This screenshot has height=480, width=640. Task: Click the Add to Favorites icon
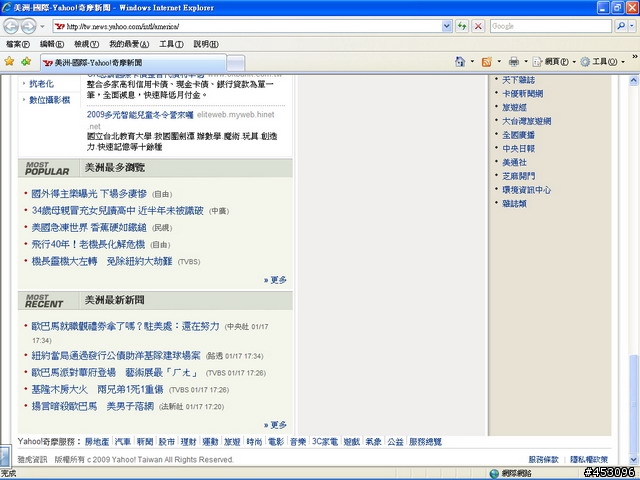click(26, 62)
